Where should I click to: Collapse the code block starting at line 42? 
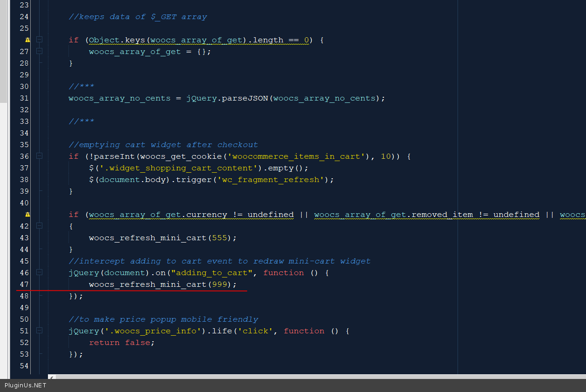[40, 226]
